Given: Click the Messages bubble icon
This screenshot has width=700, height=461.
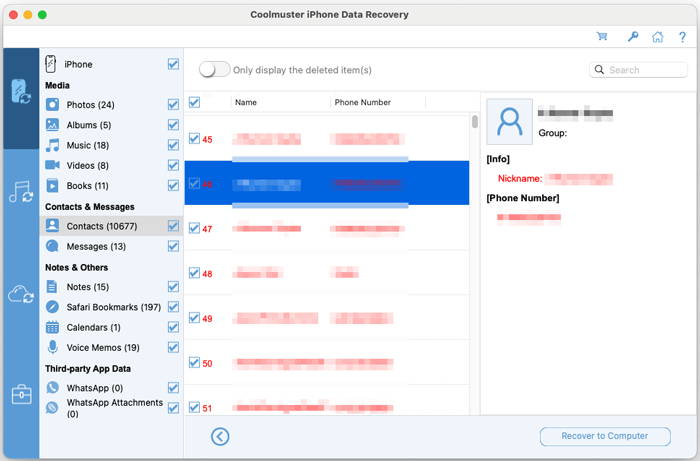Looking at the screenshot, I should point(52,246).
